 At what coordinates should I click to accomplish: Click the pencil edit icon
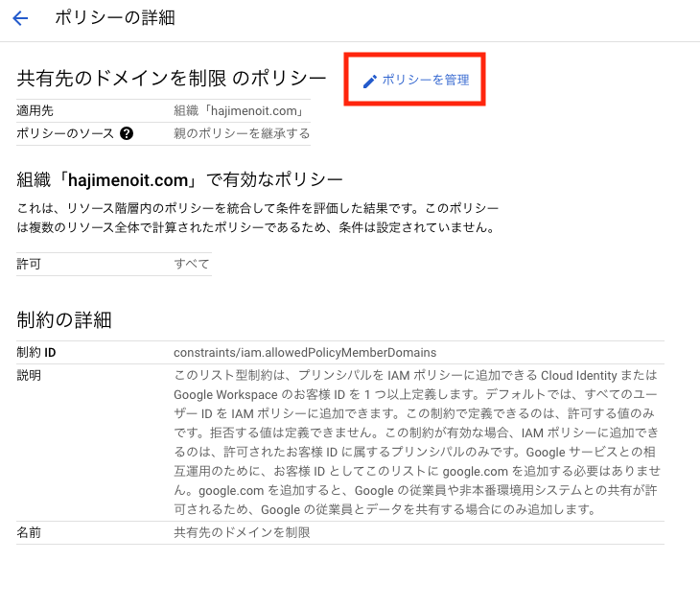coord(369,82)
